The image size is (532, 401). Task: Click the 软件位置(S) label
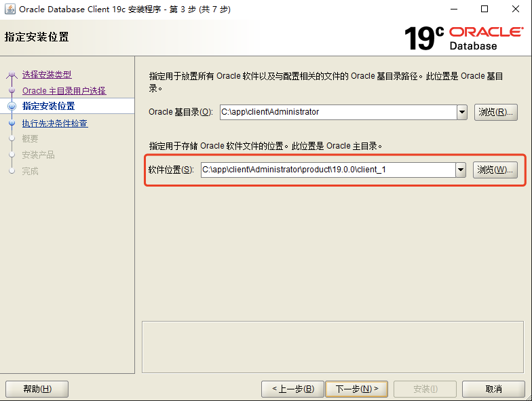(171, 170)
